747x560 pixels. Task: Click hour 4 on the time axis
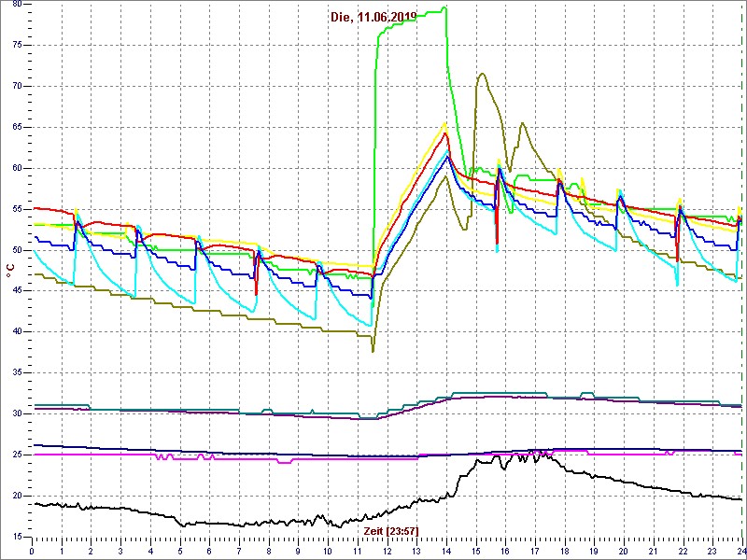(x=150, y=552)
